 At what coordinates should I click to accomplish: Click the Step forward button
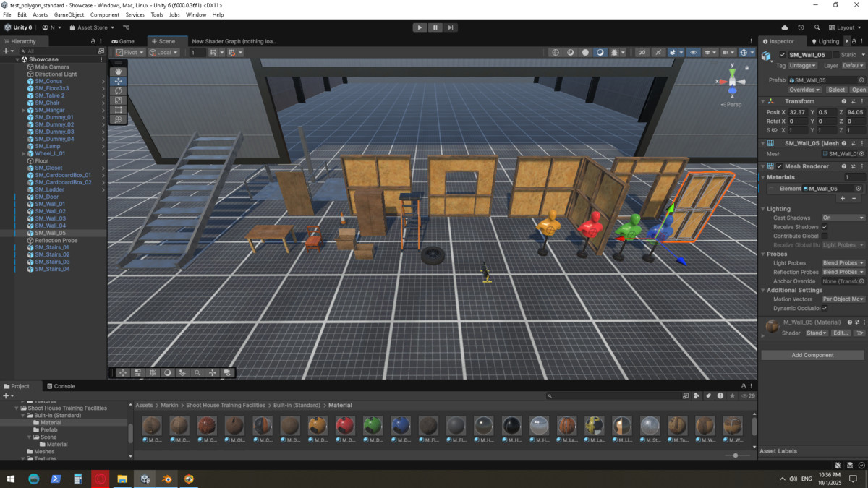pos(451,27)
